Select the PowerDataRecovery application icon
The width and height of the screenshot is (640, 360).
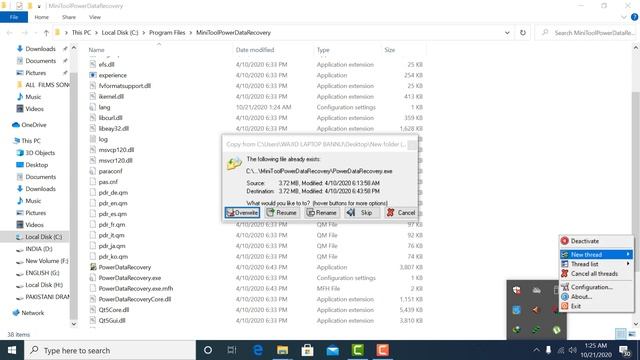[93, 267]
